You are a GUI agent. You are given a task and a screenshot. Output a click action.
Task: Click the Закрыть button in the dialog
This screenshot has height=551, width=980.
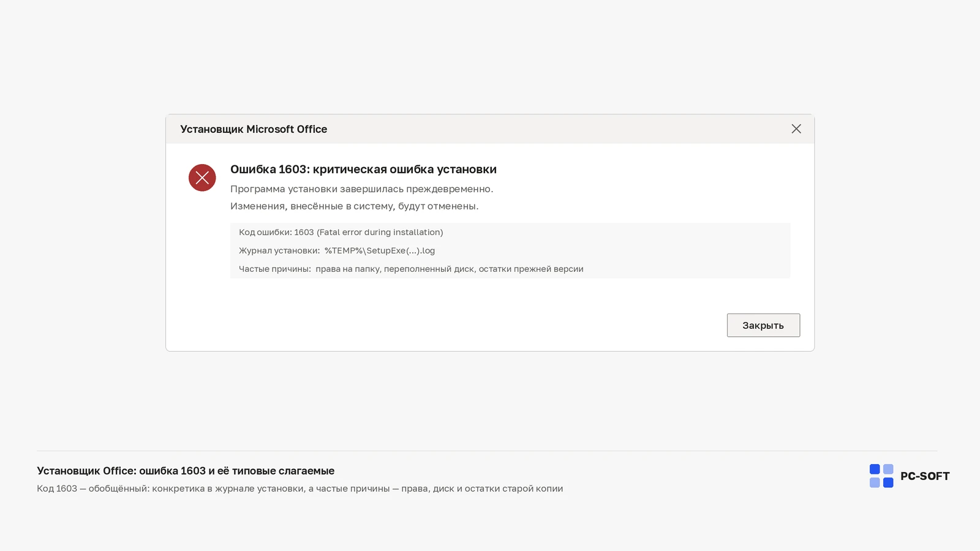pos(763,325)
